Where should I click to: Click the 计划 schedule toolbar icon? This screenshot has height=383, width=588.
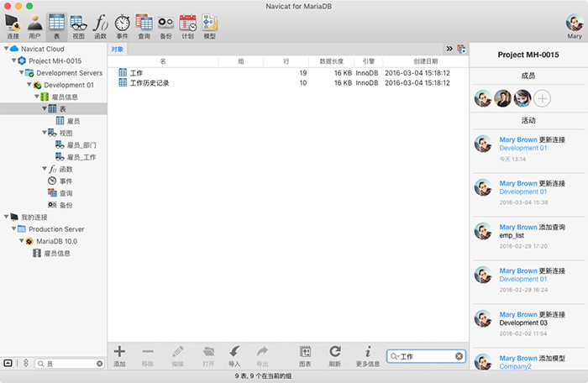188,26
